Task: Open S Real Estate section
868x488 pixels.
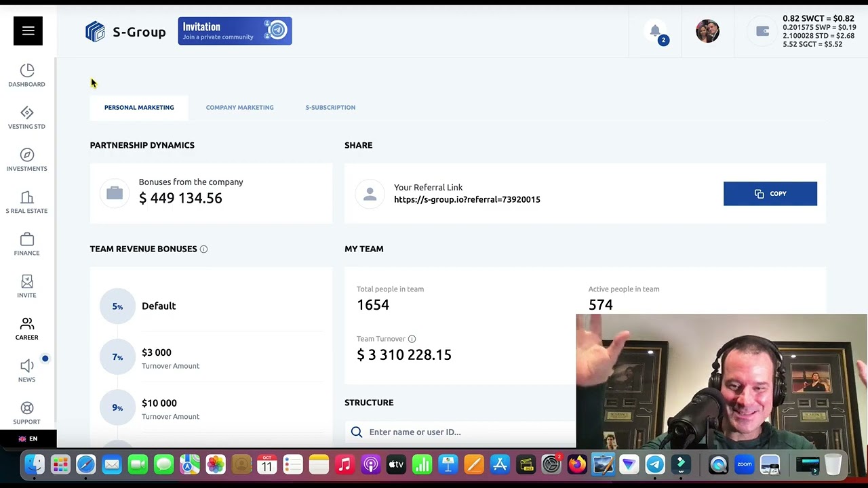Action: (26, 202)
